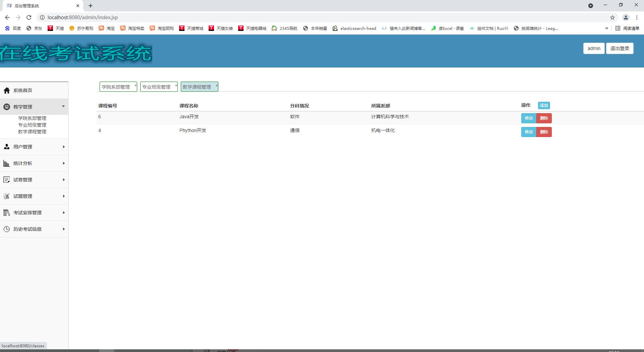Open the Chrome three-dot menu
The width and height of the screenshot is (644, 352).
(x=637, y=17)
